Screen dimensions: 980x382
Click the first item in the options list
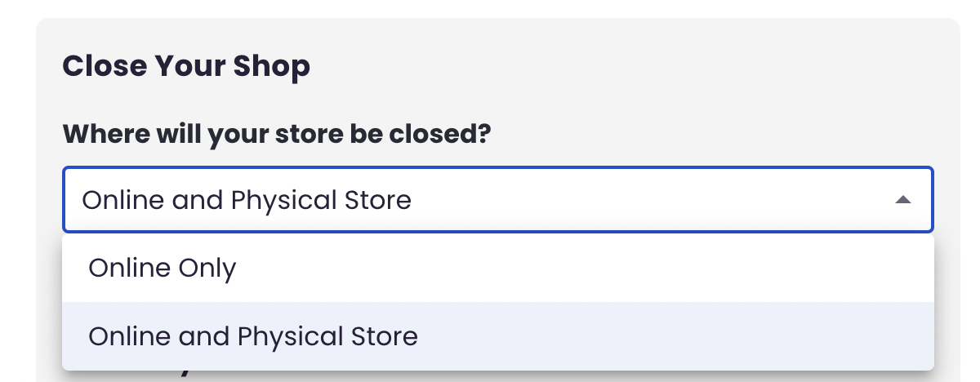(498, 269)
